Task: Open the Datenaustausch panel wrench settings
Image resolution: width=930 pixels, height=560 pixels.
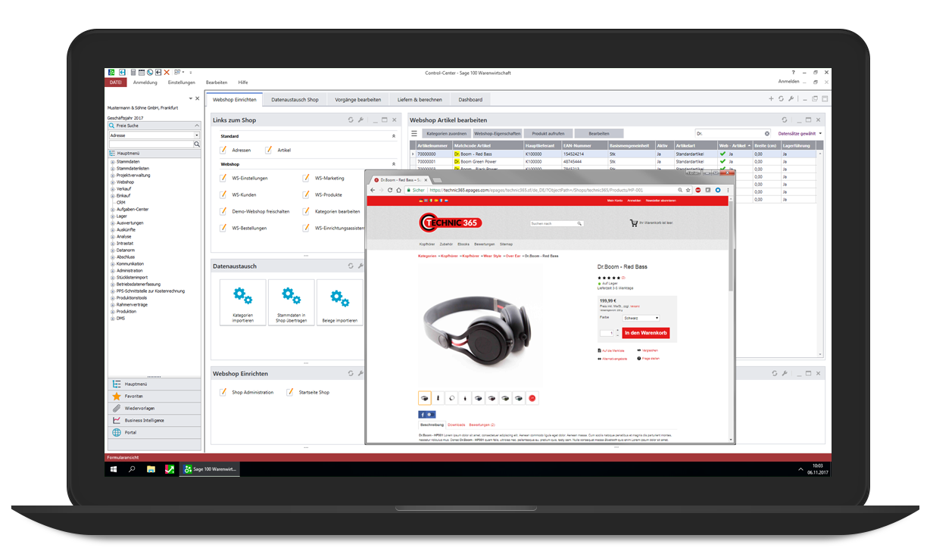Action: (360, 266)
